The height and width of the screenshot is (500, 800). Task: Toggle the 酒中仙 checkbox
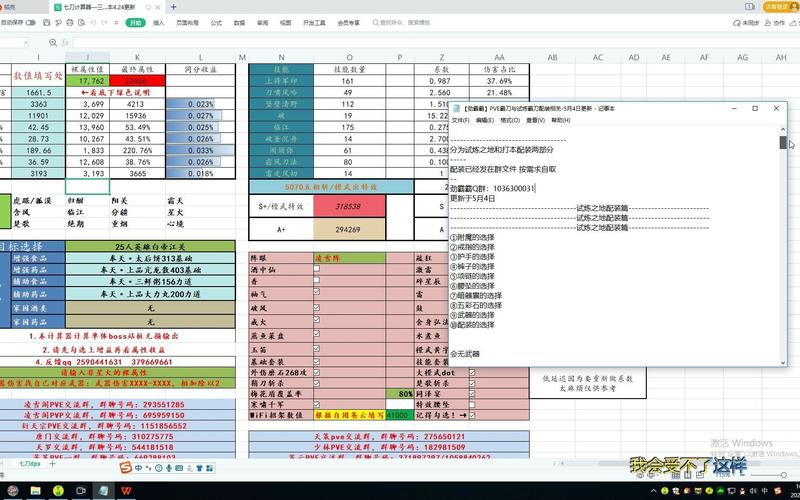pyautogui.click(x=316, y=268)
